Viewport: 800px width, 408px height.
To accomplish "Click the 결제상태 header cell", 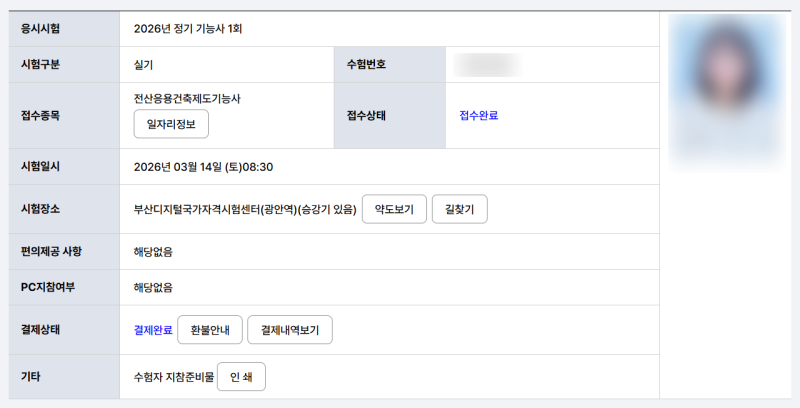I will point(64,330).
